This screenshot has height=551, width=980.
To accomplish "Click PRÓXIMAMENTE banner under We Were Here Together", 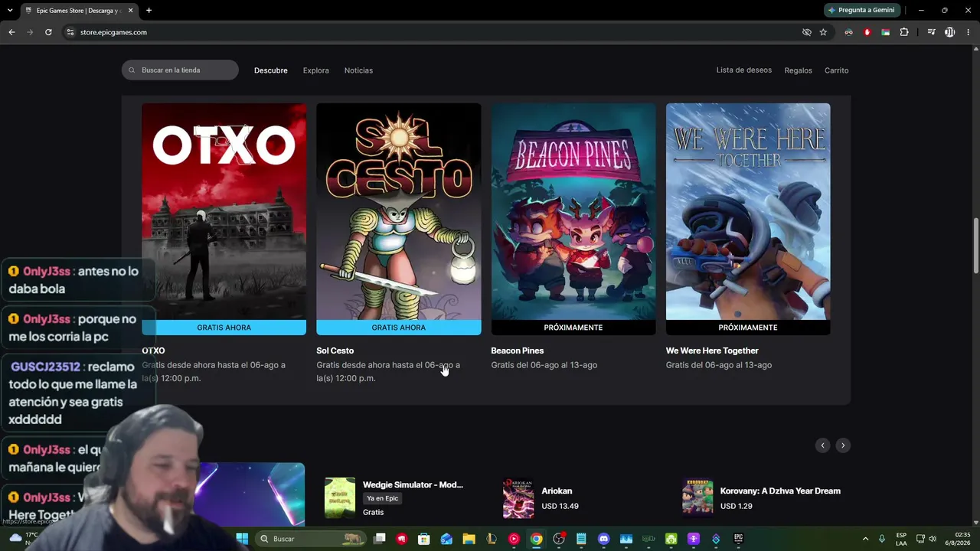I will 748,328.
